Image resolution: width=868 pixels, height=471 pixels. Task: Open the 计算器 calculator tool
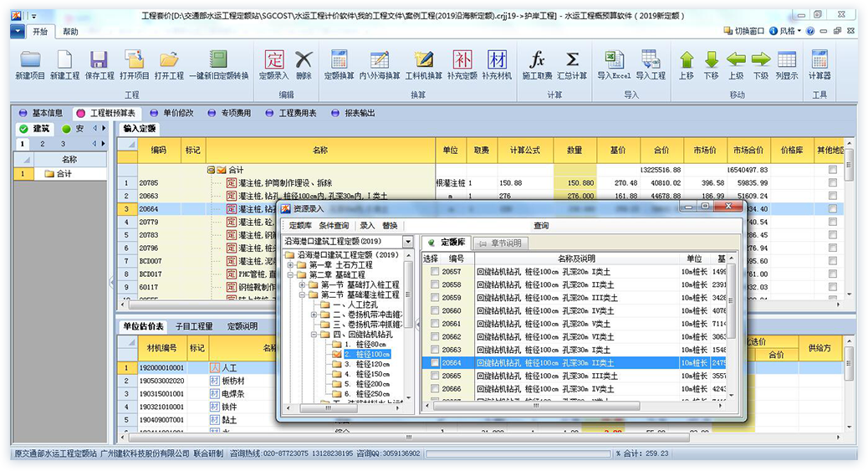click(x=819, y=59)
